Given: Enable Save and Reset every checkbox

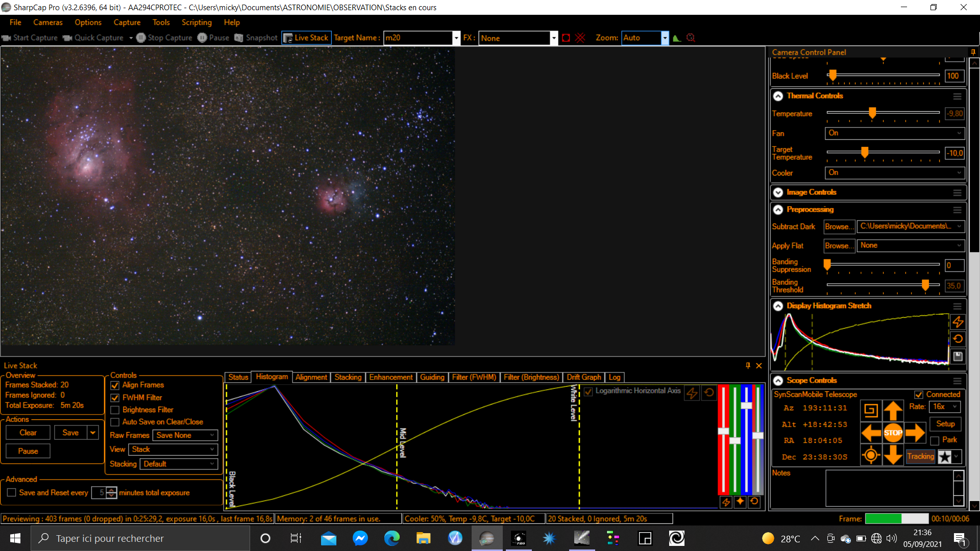Looking at the screenshot, I should tap(11, 492).
